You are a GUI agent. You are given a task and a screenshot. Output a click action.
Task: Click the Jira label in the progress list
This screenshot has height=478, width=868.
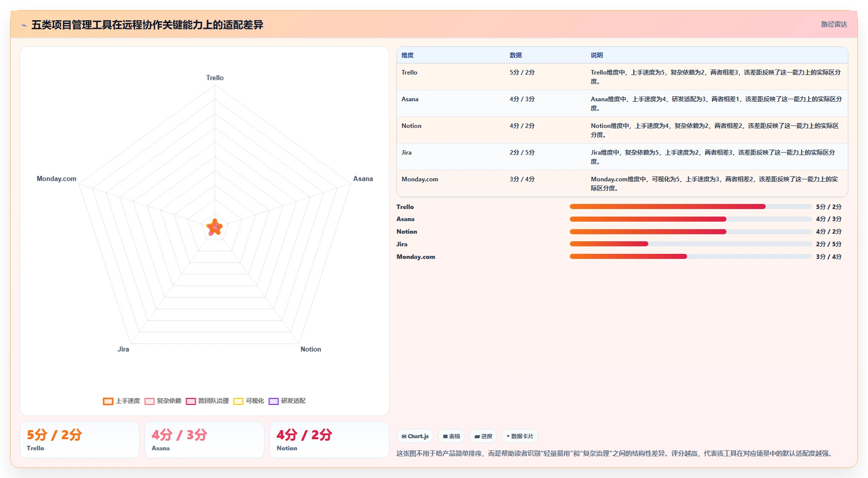click(402, 244)
